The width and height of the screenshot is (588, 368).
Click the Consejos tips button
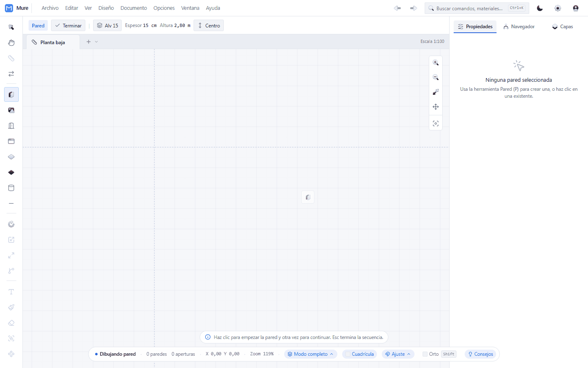click(x=481, y=354)
